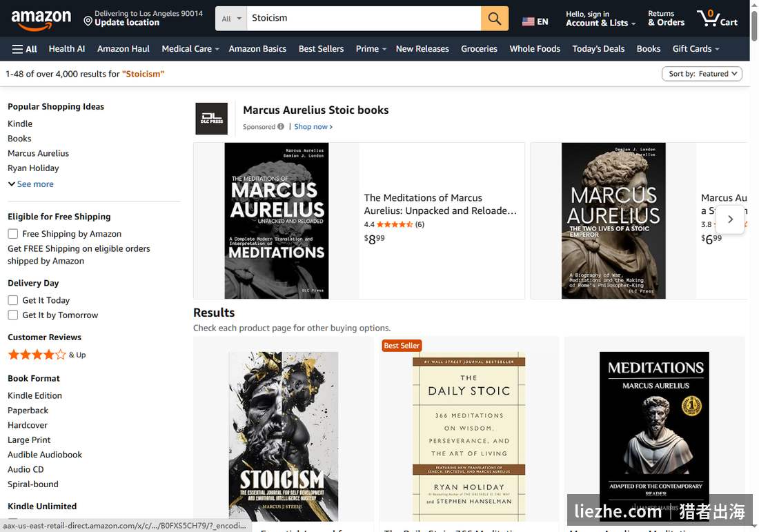Open Meditations Marcus Aurelius black cover
Viewport: 759px width, 532px height.
tap(654, 436)
